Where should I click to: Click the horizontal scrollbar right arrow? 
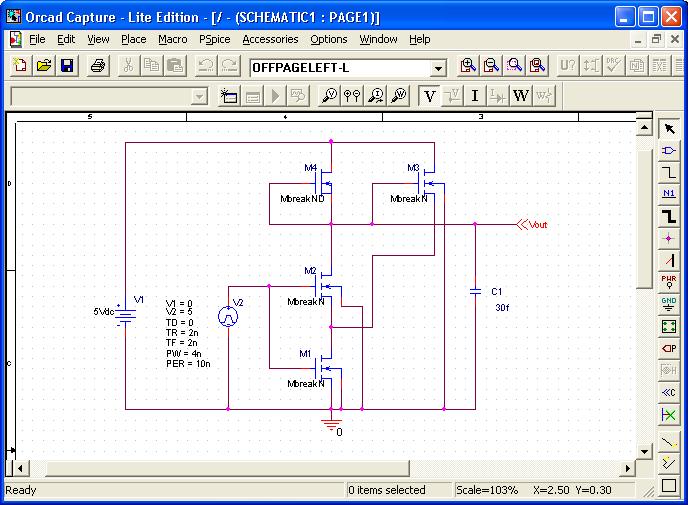click(x=627, y=468)
